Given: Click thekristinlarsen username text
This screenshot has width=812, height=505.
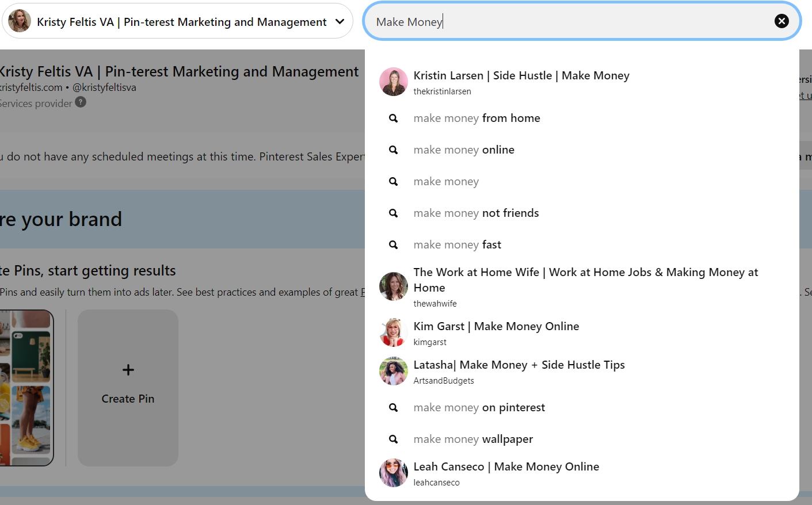Looking at the screenshot, I should pyautogui.click(x=442, y=91).
